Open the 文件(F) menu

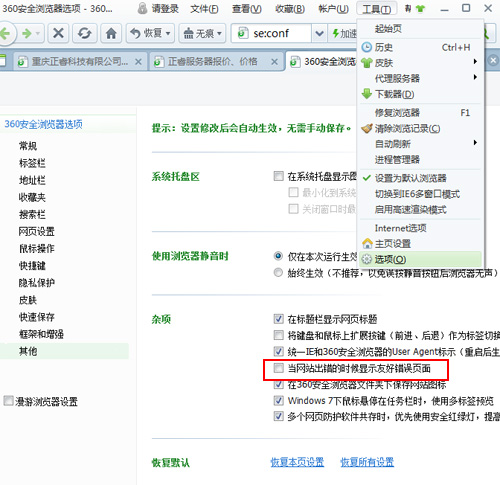point(204,9)
